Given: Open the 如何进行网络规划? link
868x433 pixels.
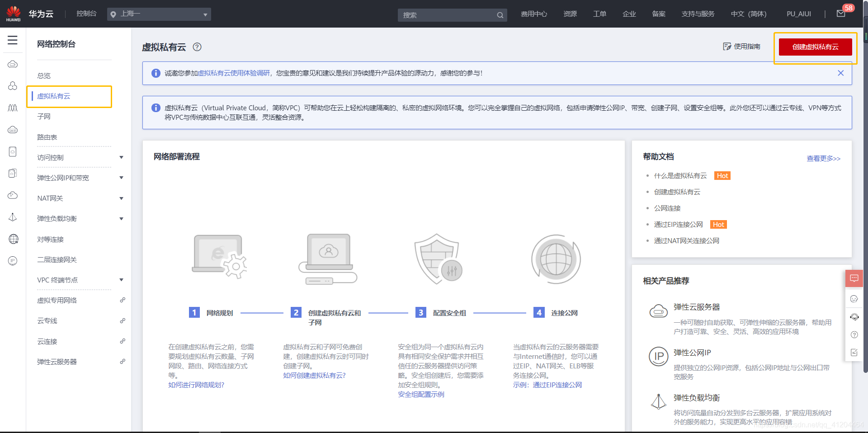Looking at the screenshot, I should click(x=196, y=385).
